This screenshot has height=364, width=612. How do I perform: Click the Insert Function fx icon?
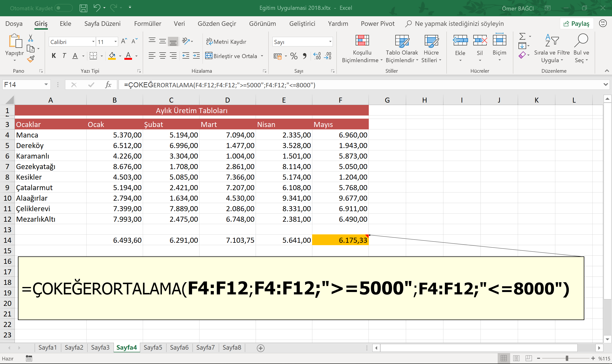108,85
